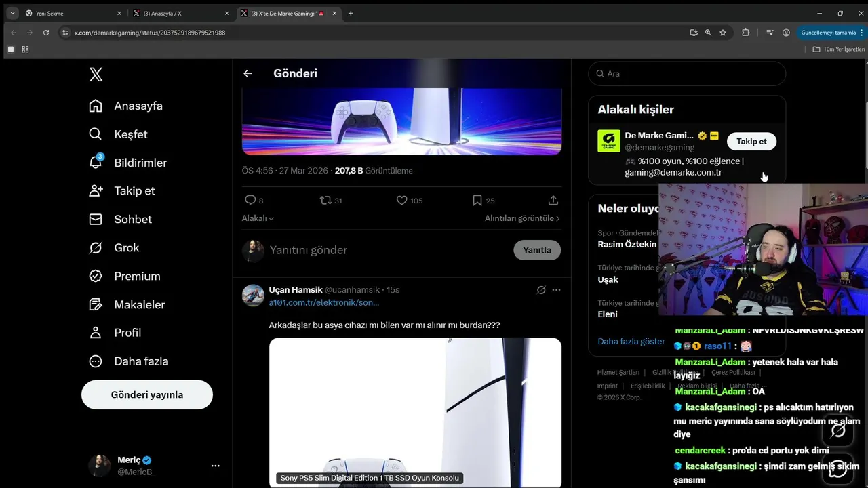Click the back arrow next to Gönderi

pyautogui.click(x=248, y=73)
